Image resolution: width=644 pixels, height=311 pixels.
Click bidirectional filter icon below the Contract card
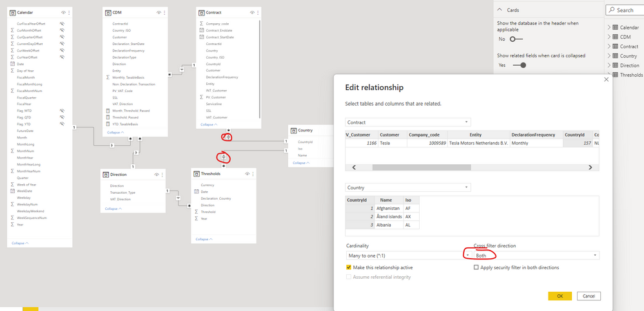pos(227,137)
